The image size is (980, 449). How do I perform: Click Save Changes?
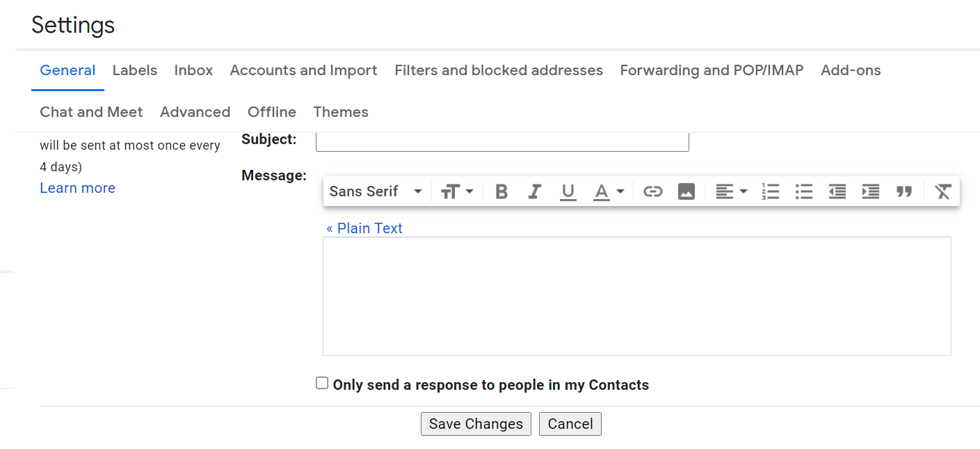476,423
